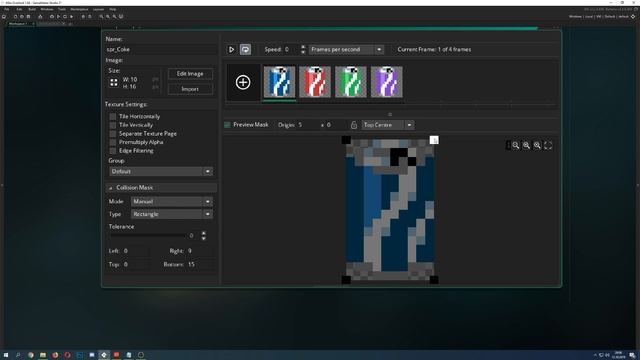Open the collision Mode dropdown

[x=172, y=202]
